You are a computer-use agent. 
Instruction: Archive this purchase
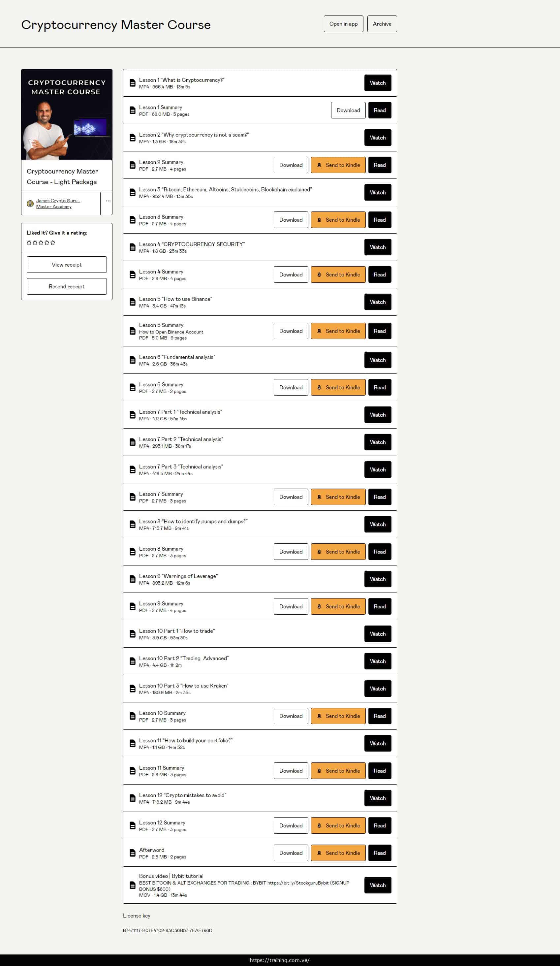click(382, 24)
